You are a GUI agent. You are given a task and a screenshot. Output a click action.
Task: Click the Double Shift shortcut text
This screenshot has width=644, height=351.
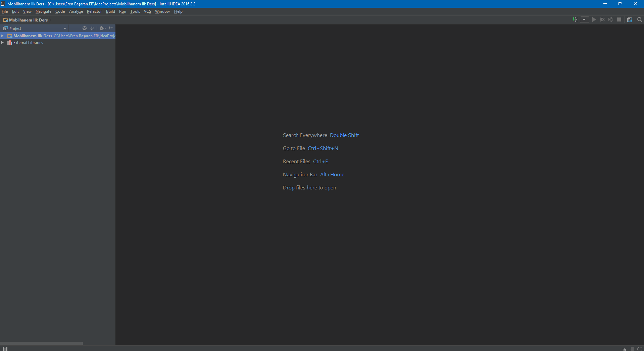click(344, 135)
